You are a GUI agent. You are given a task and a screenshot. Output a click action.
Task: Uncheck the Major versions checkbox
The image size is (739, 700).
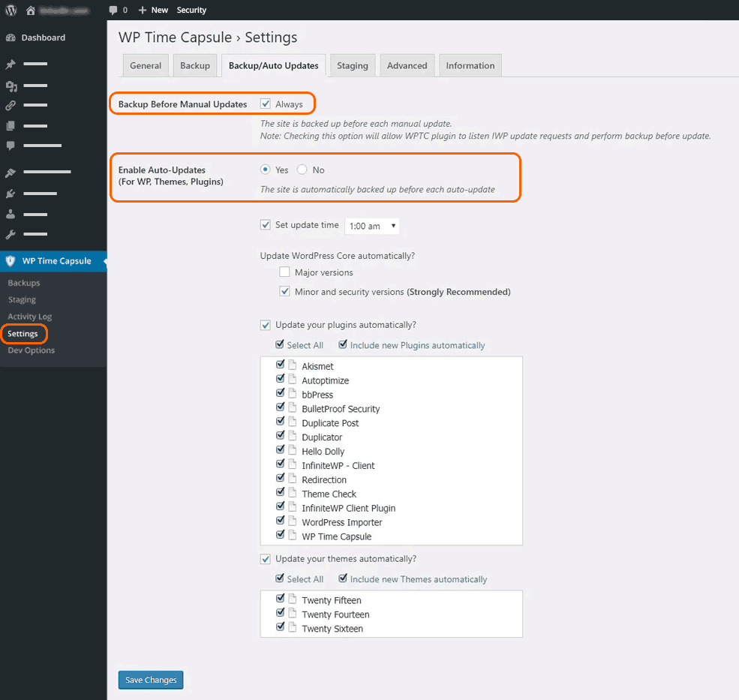click(x=285, y=272)
